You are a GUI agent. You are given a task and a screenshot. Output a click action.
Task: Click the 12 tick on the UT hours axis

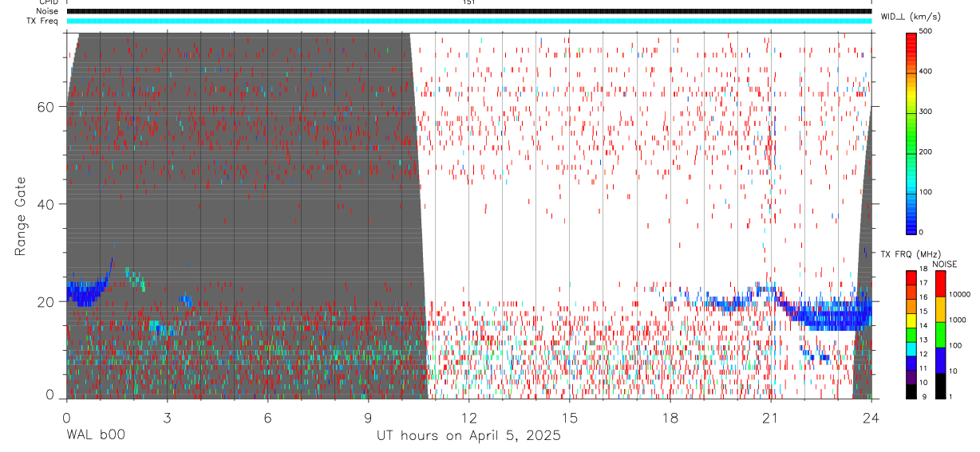pyautogui.click(x=468, y=416)
